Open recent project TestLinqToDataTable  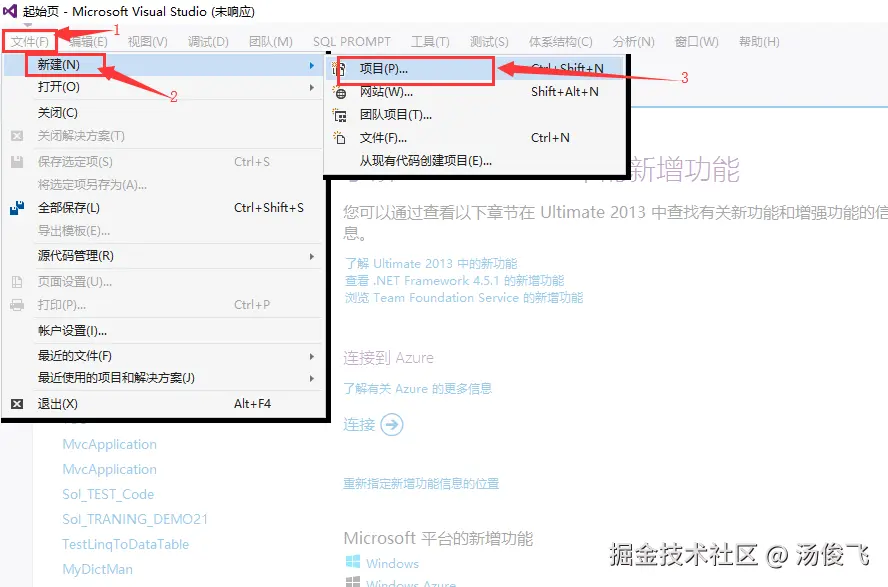click(x=126, y=544)
